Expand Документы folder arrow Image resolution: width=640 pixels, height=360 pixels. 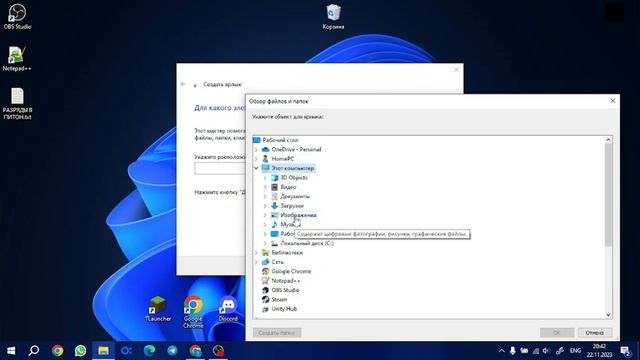(x=265, y=196)
